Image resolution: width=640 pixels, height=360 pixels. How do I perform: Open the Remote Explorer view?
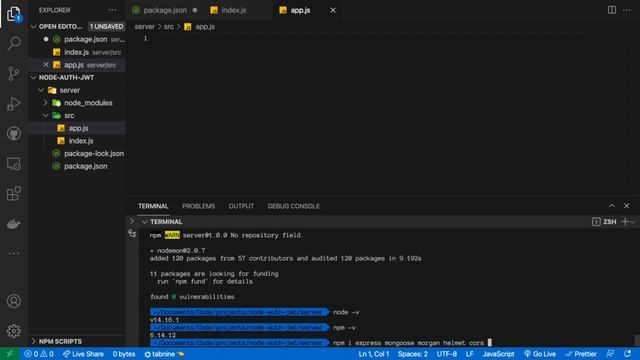coord(14,164)
